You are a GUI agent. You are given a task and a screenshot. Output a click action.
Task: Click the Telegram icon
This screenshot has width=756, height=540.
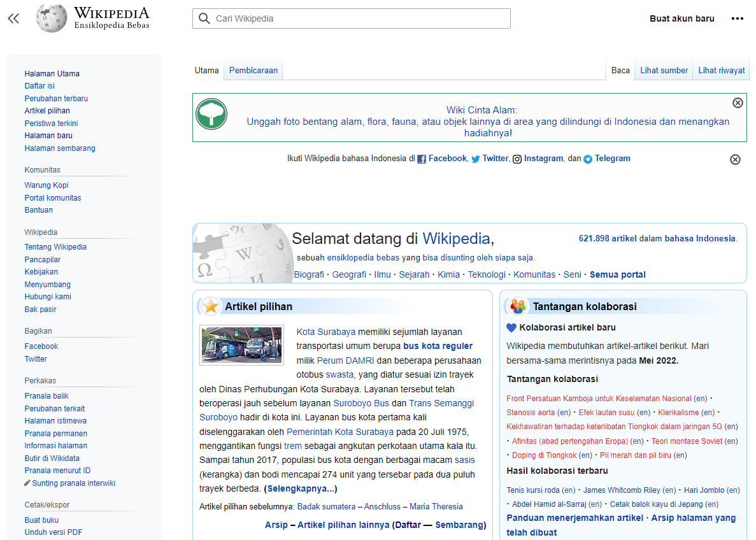(588, 159)
